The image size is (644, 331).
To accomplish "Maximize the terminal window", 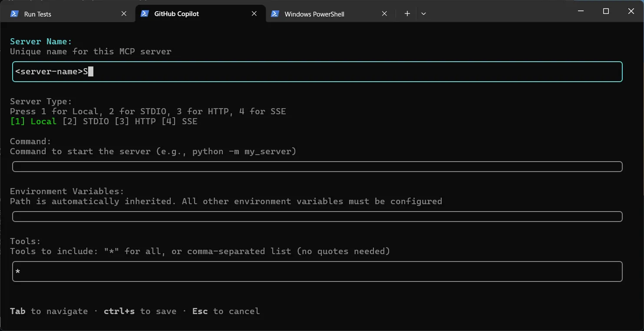I will [606, 11].
